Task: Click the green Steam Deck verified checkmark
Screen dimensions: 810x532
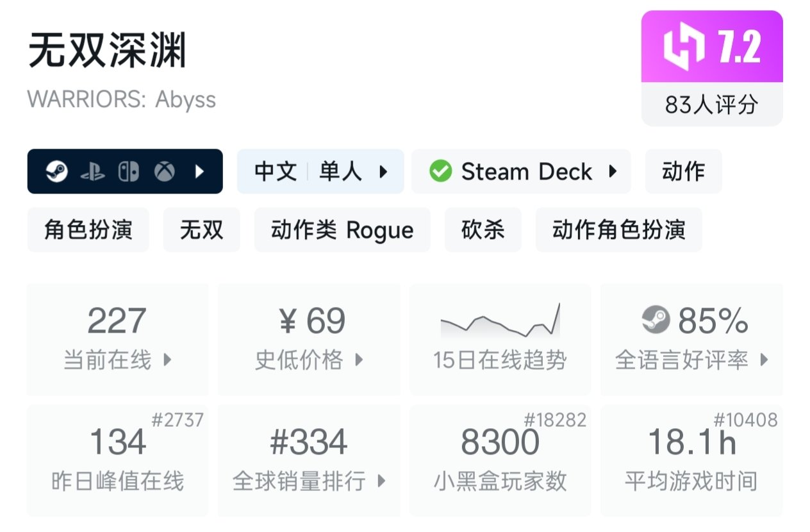Action: click(x=440, y=171)
